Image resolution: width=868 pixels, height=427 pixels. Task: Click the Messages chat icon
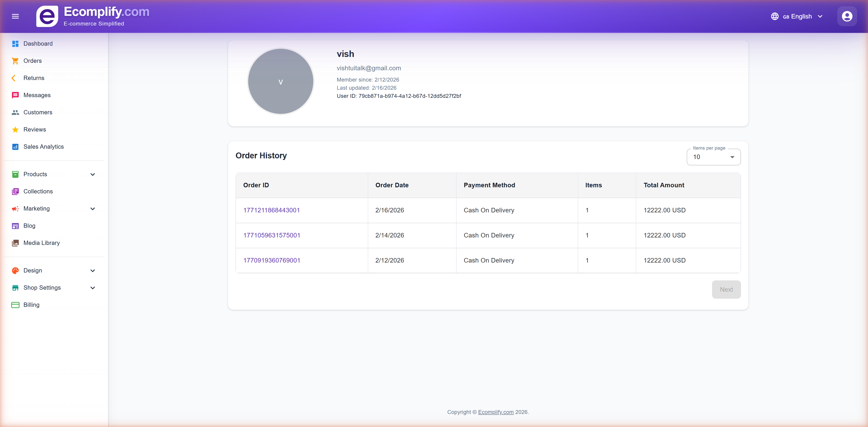coord(15,95)
